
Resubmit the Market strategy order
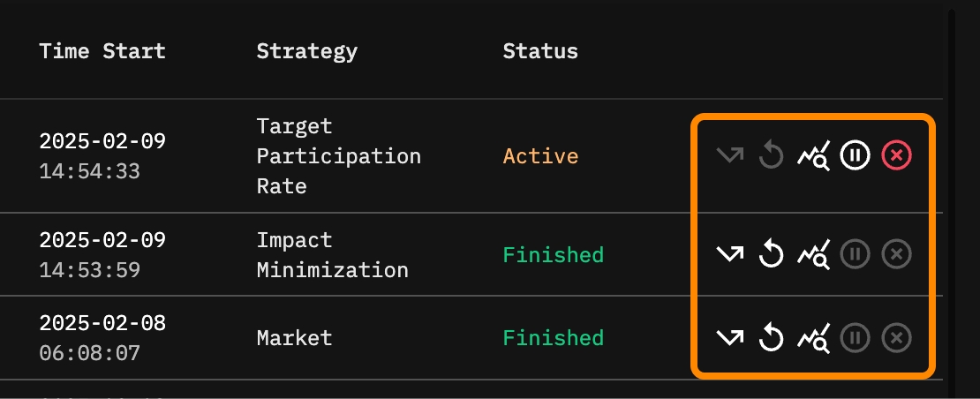coord(772,338)
